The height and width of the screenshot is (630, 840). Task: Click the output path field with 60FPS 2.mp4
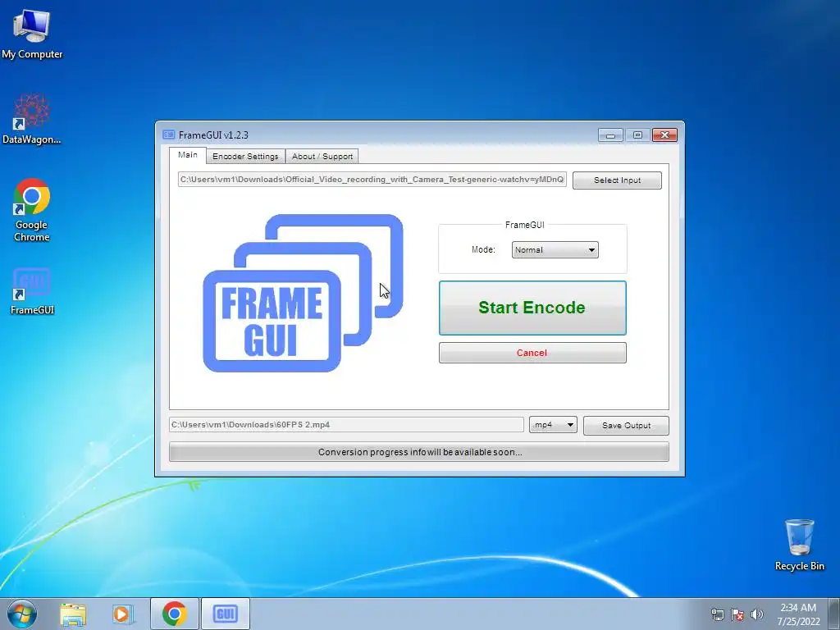[346, 425]
